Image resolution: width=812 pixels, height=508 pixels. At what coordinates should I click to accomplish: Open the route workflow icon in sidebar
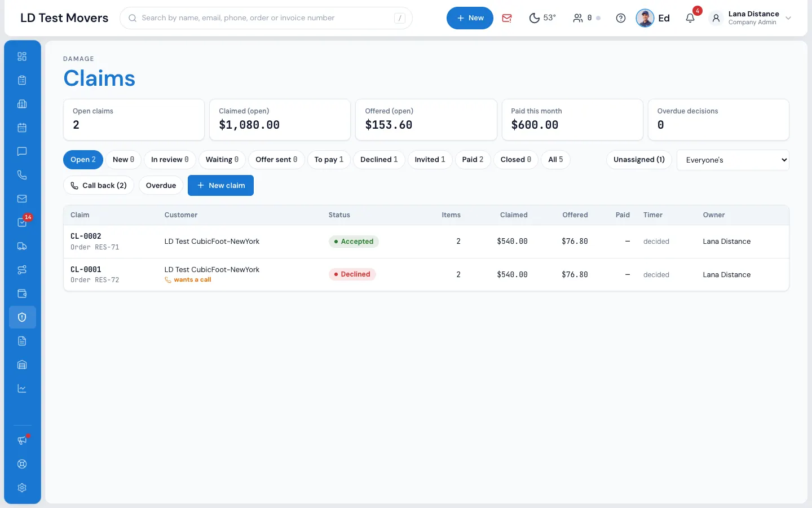[x=22, y=270]
